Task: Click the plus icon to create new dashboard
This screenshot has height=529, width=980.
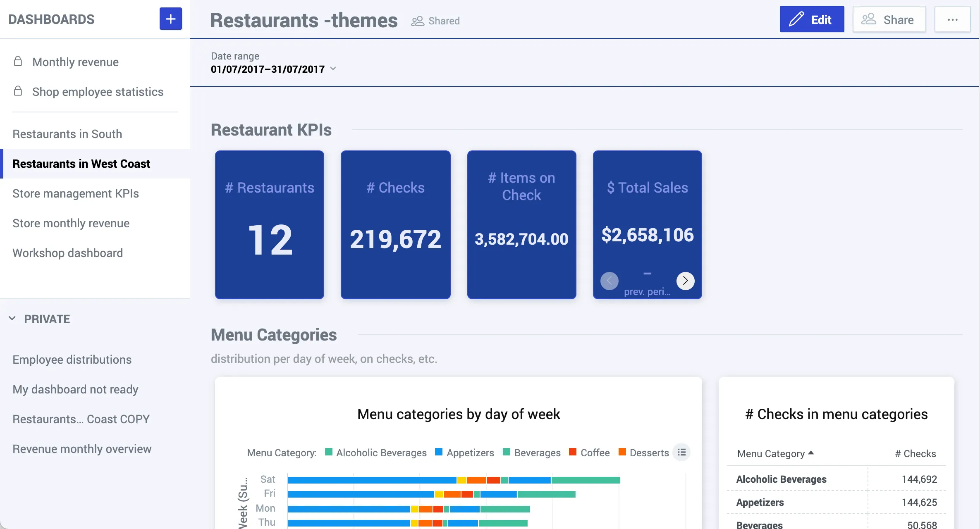Action: 170,19
